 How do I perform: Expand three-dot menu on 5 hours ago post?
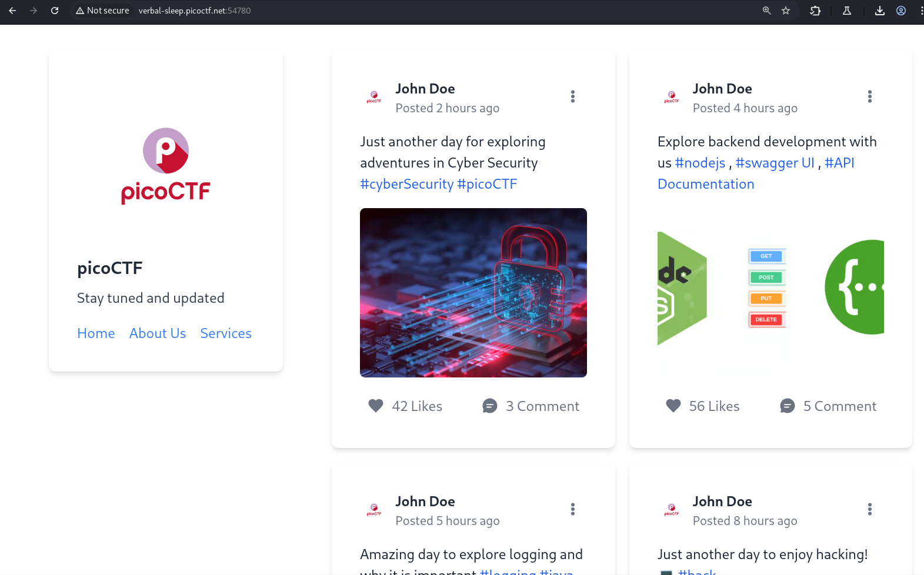(572, 509)
